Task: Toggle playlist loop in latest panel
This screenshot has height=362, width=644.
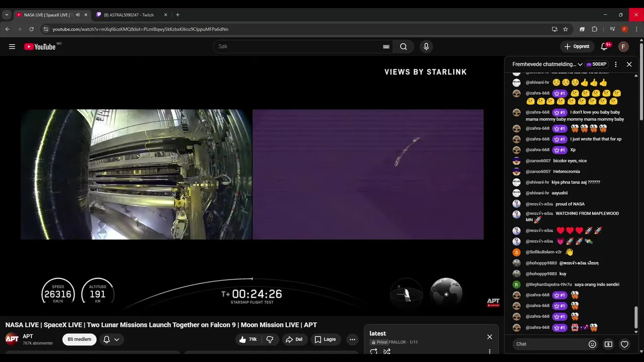Action: coord(374,352)
